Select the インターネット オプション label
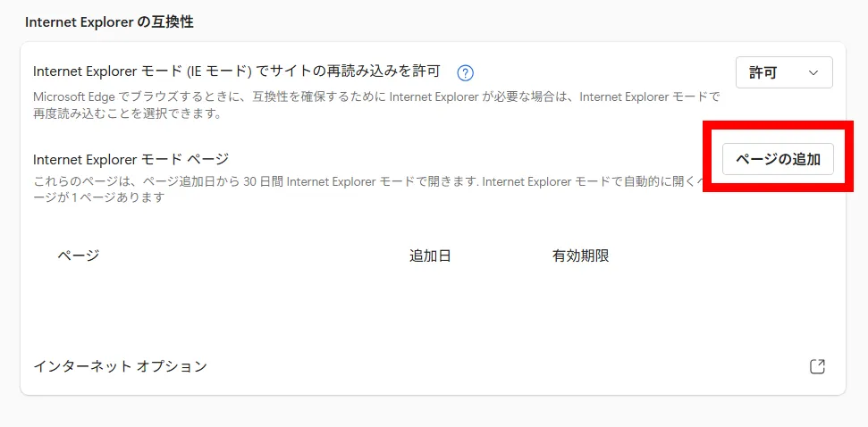 pos(120,366)
